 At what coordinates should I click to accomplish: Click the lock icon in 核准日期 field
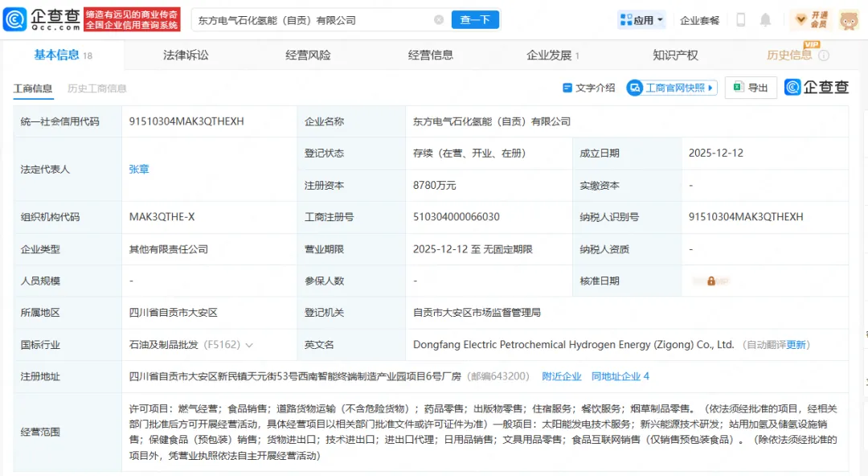click(711, 281)
